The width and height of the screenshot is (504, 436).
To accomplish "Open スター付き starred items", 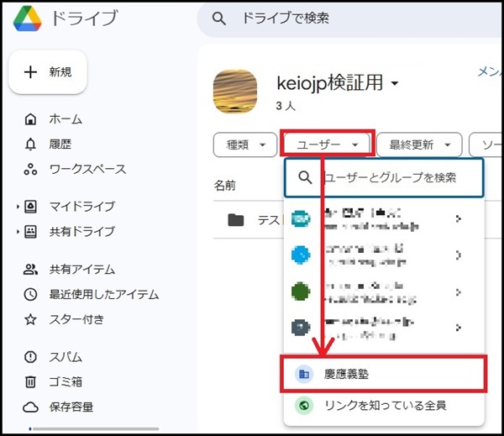I will click(76, 319).
